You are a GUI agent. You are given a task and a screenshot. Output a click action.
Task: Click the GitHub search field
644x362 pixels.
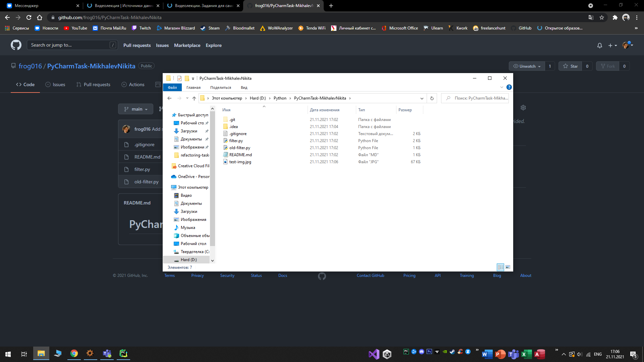click(x=72, y=45)
